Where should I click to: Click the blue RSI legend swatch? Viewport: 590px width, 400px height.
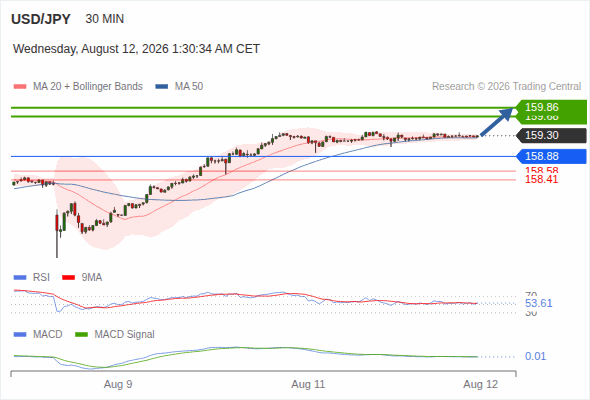tap(20, 278)
